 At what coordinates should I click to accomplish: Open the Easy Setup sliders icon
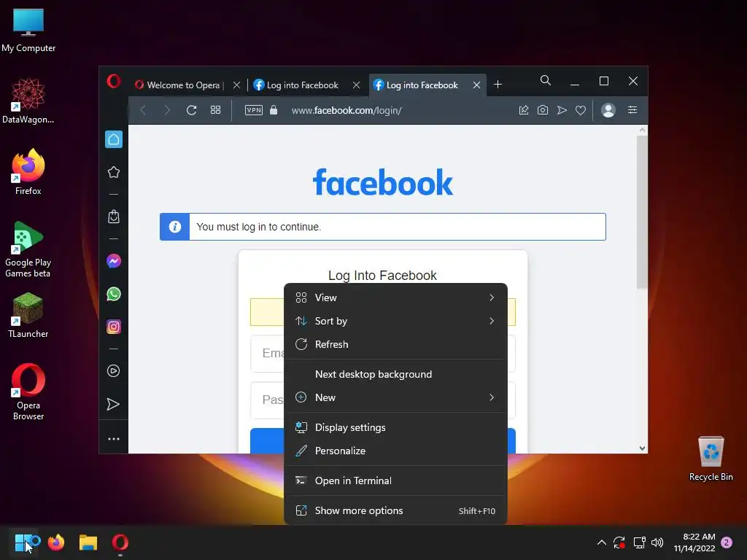[632, 110]
